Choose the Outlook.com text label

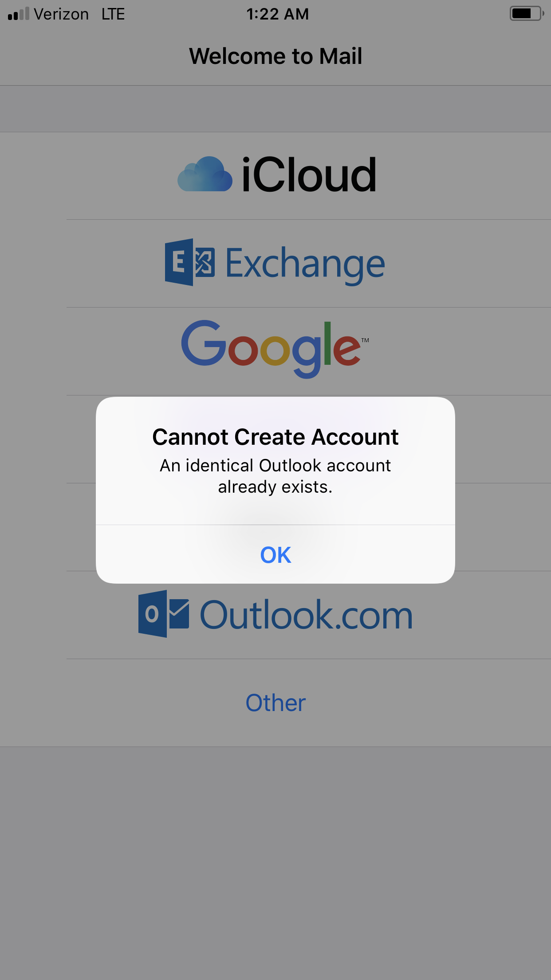pos(307,615)
